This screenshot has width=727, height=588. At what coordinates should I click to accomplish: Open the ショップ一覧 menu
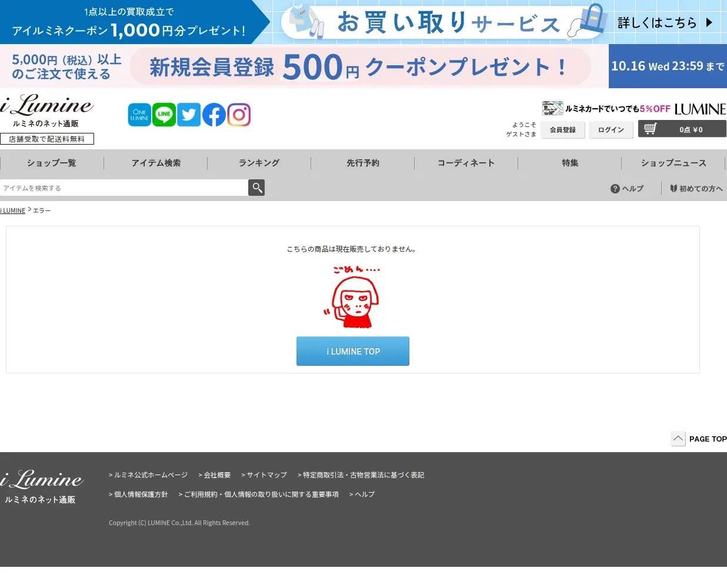pos(52,163)
